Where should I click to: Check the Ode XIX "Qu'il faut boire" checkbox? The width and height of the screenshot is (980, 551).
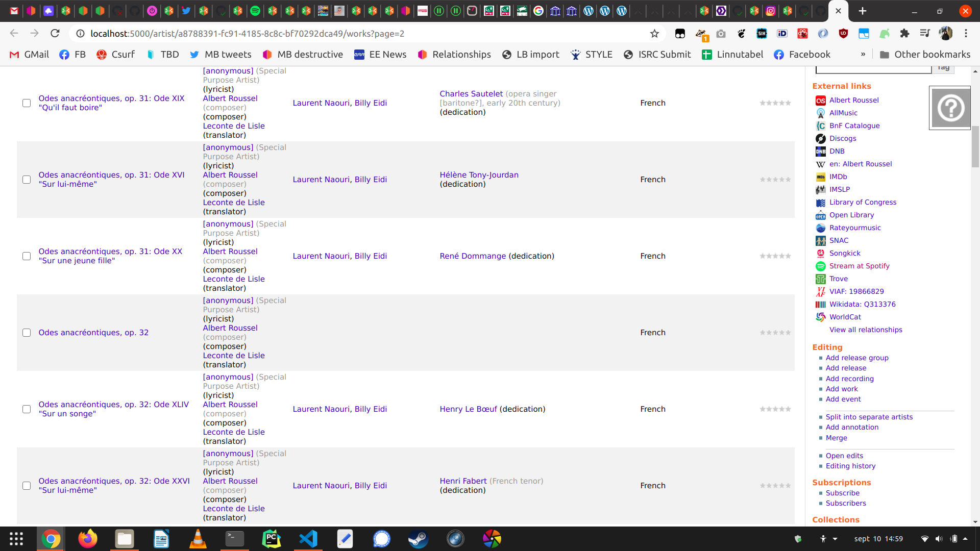coord(27,103)
